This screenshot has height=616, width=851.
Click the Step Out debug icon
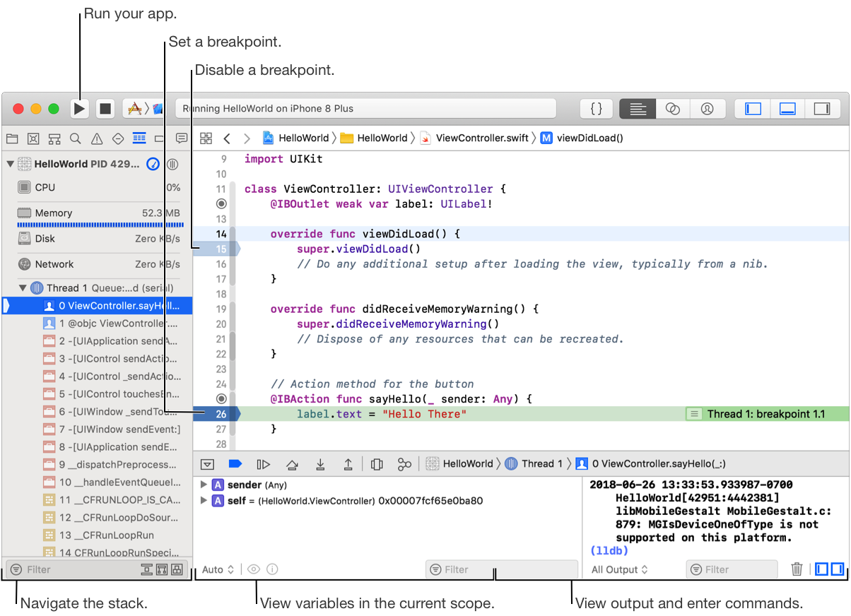(348, 464)
